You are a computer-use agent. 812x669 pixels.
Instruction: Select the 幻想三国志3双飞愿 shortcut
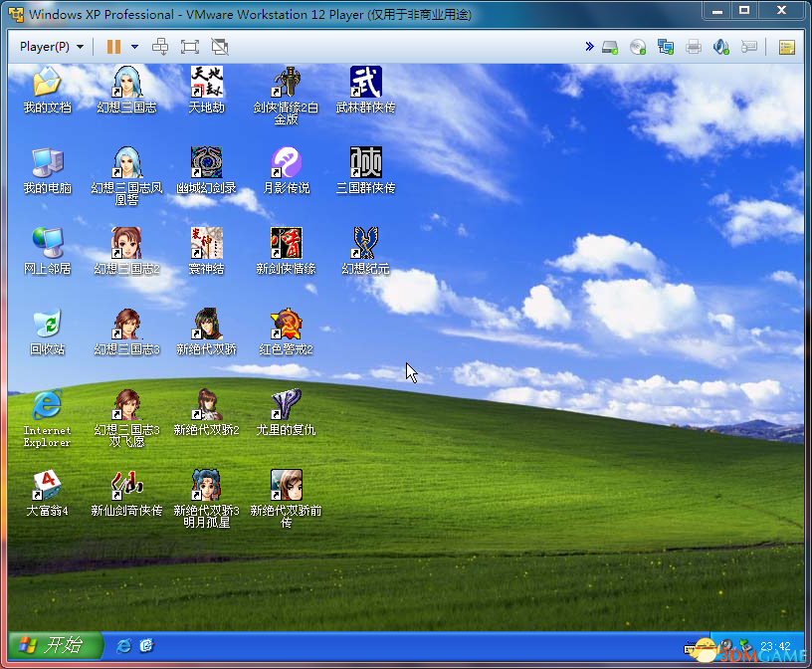(127, 419)
